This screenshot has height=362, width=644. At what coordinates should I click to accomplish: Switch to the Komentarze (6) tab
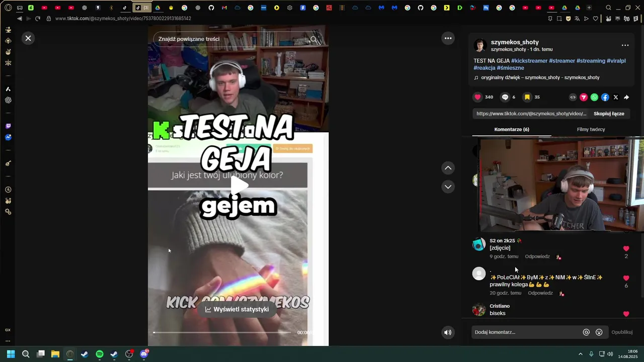[512, 129]
